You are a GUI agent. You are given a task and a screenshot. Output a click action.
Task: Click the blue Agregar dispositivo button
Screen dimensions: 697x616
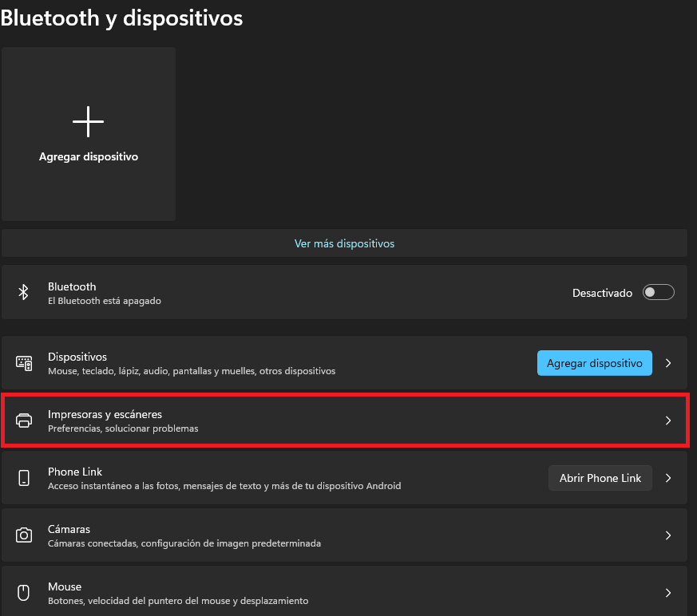tap(594, 363)
